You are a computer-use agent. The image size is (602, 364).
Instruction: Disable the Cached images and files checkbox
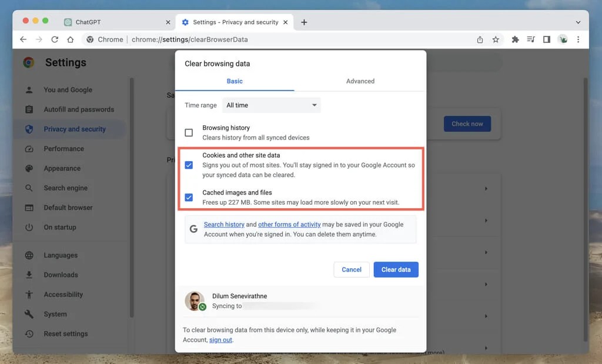click(189, 197)
